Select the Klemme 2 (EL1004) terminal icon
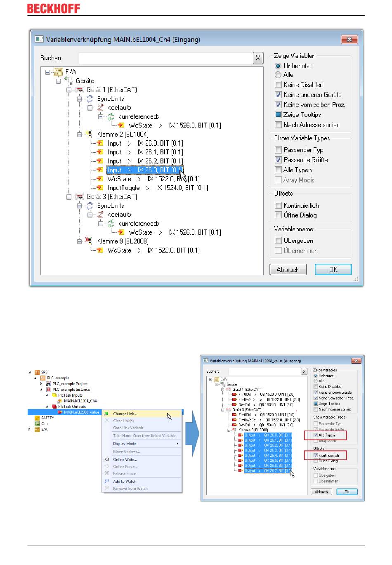 89,135
